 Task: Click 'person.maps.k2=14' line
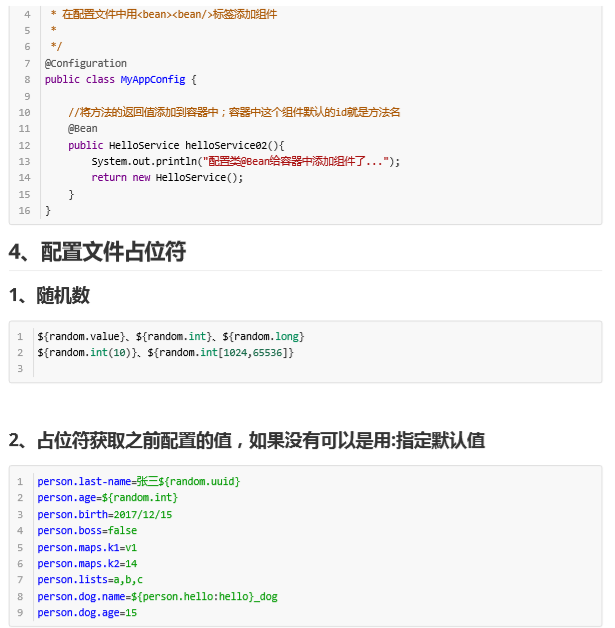pyautogui.click(x=87, y=564)
